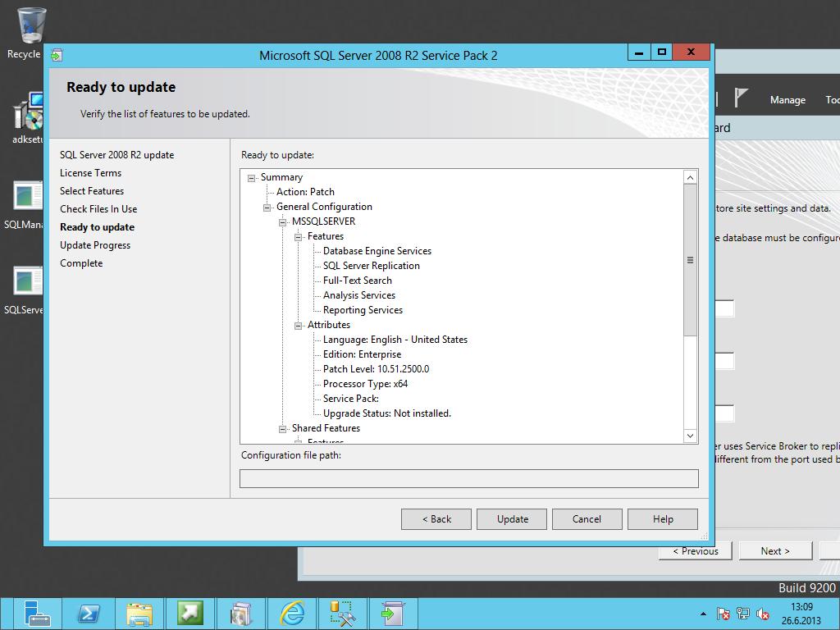The width and height of the screenshot is (840, 630).
Task: Click Next in the background wizard
Action: (x=775, y=551)
